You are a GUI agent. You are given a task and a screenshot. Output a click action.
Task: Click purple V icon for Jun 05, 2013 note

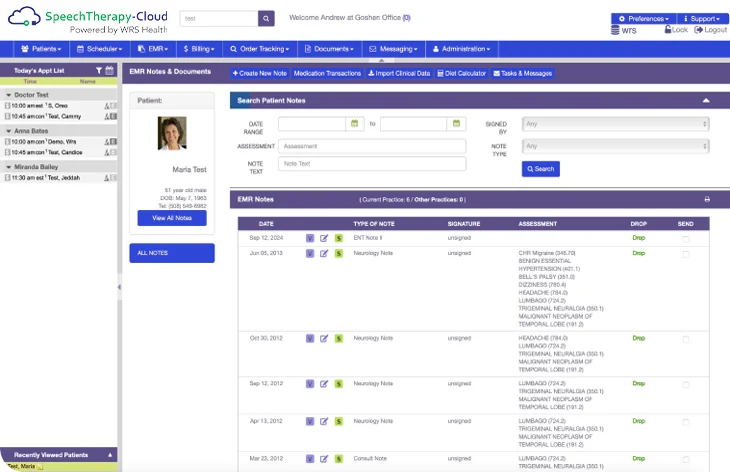click(x=310, y=253)
